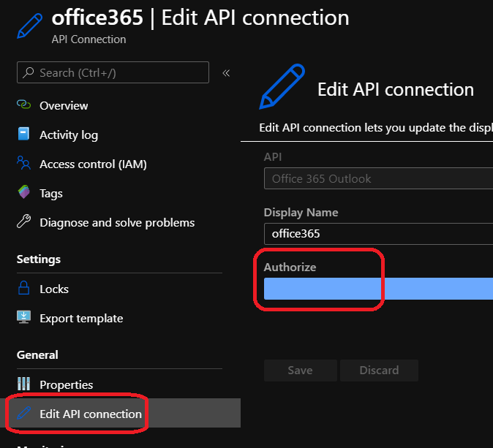The width and height of the screenshot is (493, 448).
Task: Click the Save button
Action: tap(300, 371)
